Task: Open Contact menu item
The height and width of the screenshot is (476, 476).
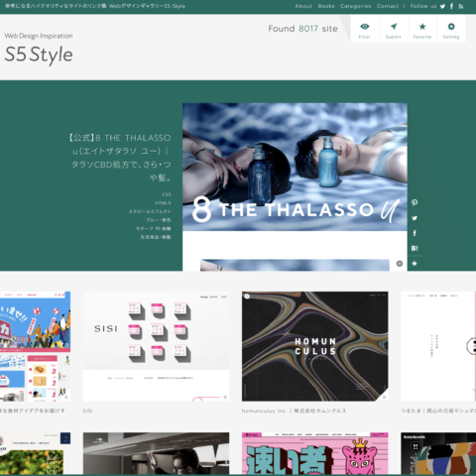Action: point(388,6)
